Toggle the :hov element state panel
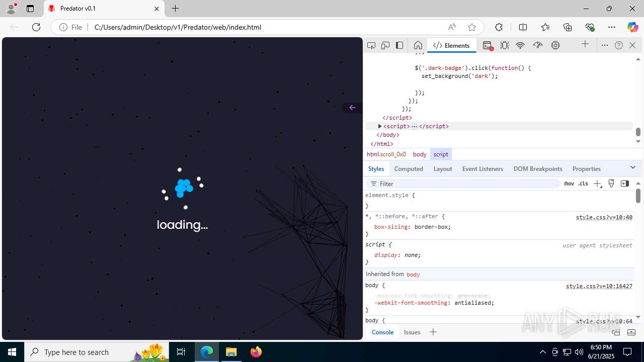 (x=569, y=184)
